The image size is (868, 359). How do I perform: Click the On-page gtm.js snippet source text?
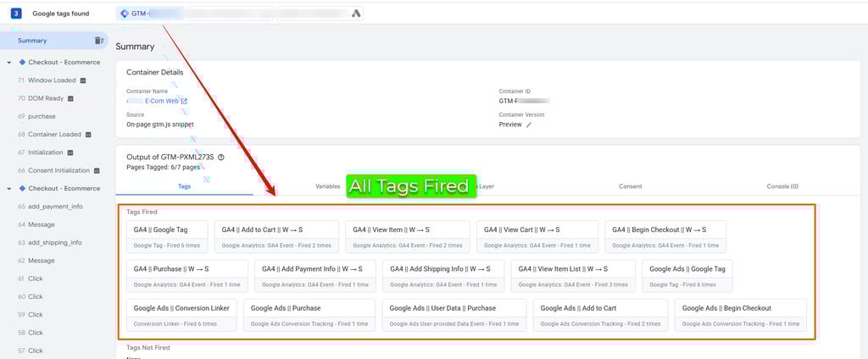click(160, 124)
